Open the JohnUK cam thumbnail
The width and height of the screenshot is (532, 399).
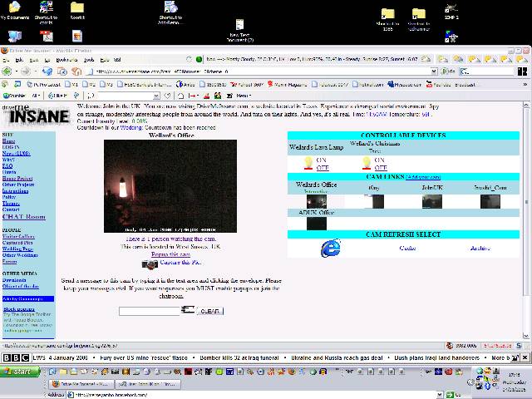click(432, 201)
